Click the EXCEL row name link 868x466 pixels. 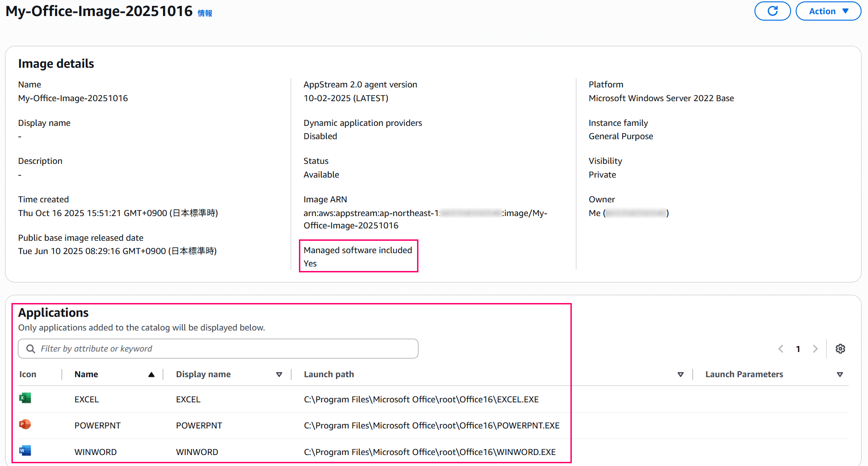point(87,399)
